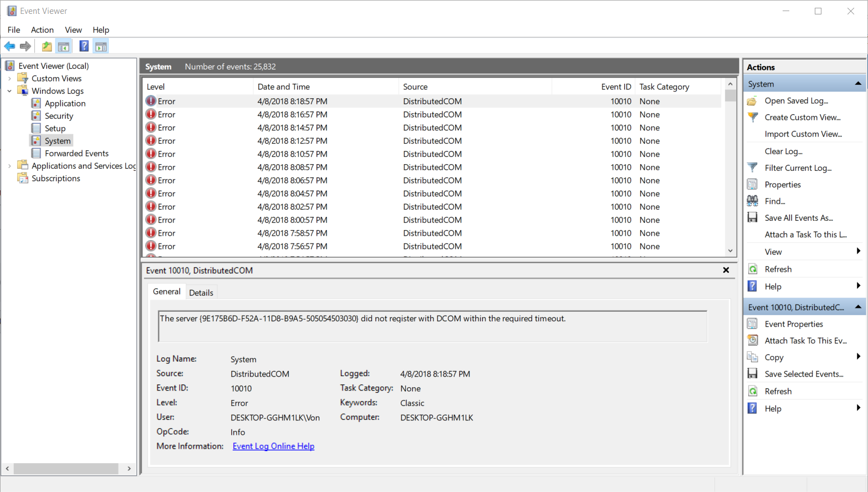Click the back navigation arrow
This screenshot has height=492, width=868.
9,46
